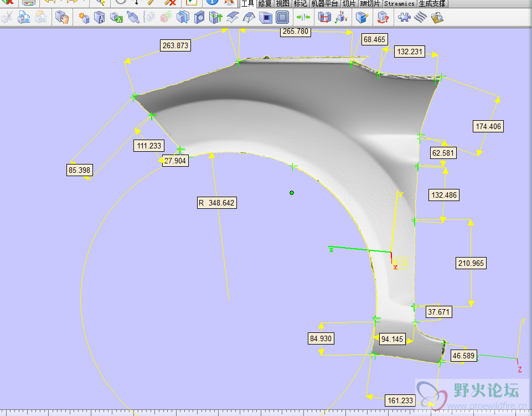The height and width of the screenshot is (416, 532).
Task: Select the 生成支撑 tab
Action: [432, 4]
